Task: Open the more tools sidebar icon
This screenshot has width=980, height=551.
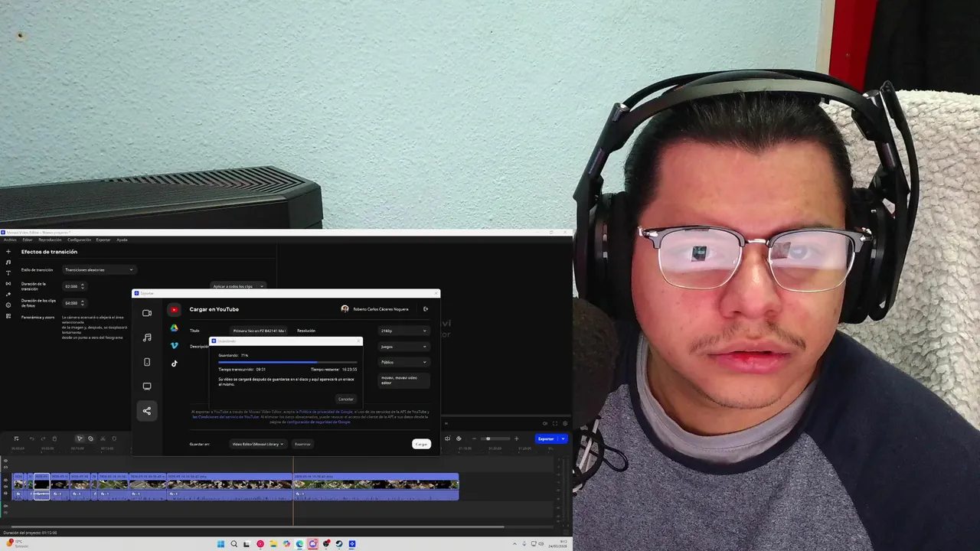Action: [x=8, y=316]
